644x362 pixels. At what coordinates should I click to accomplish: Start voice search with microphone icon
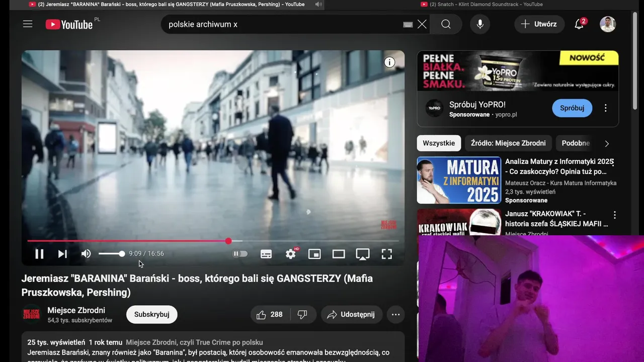tap(480, 24)
